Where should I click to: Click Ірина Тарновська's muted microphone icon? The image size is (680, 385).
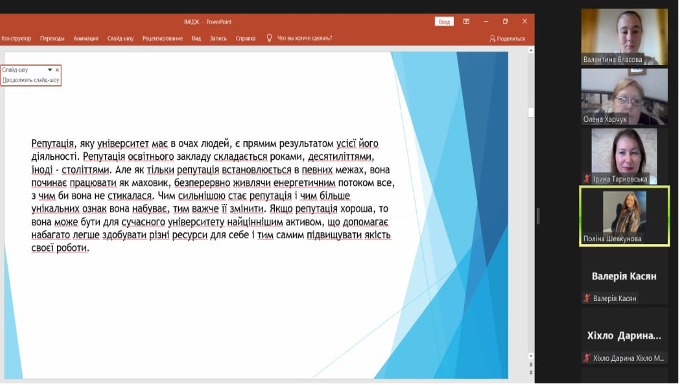[587, 179]
